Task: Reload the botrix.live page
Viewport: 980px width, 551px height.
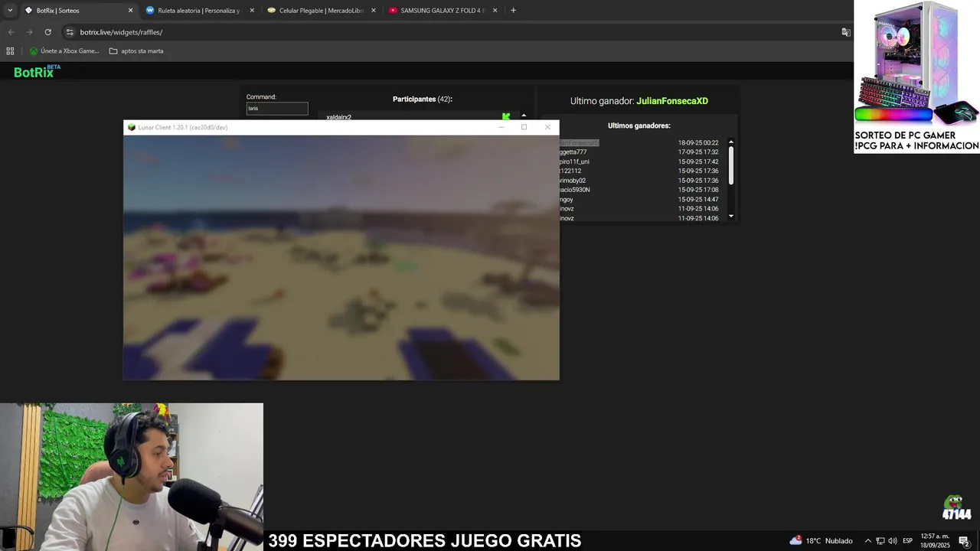Action: point(47,32)
